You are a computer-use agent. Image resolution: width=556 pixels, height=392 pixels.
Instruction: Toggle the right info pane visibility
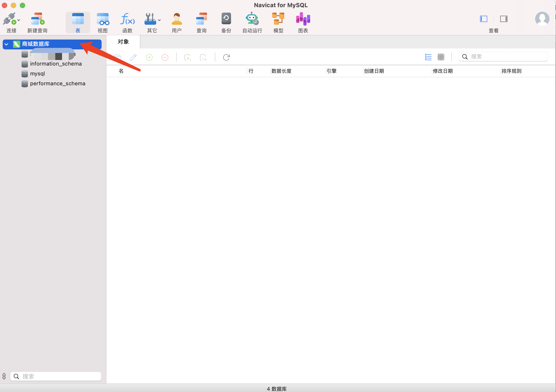tap(504, 19)
